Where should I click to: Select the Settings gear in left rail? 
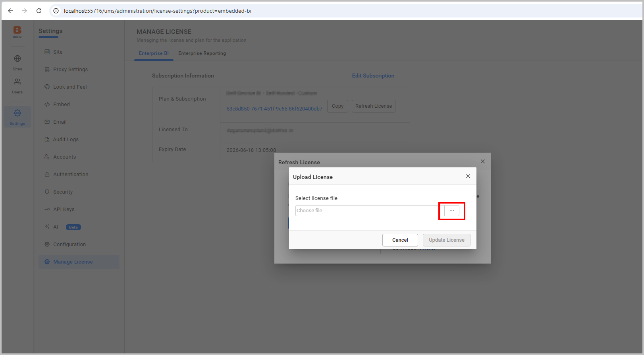[x=17, y=113]
